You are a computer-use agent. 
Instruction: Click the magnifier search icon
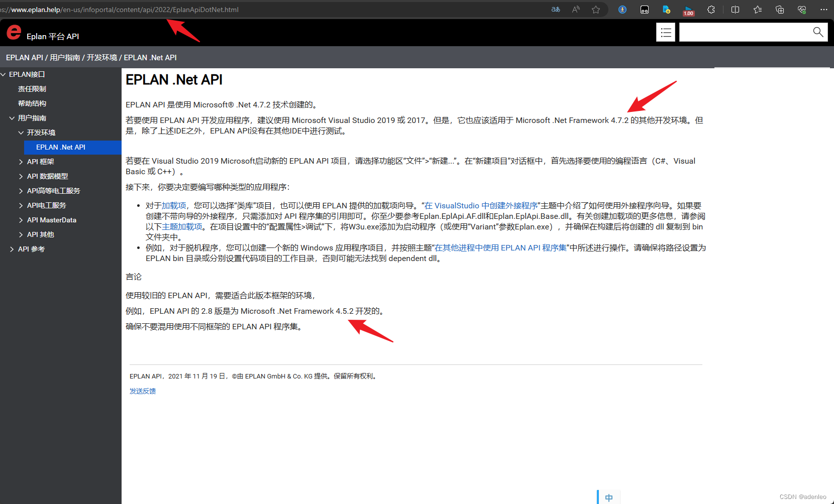pyautogui.click(x=818, y=32)
